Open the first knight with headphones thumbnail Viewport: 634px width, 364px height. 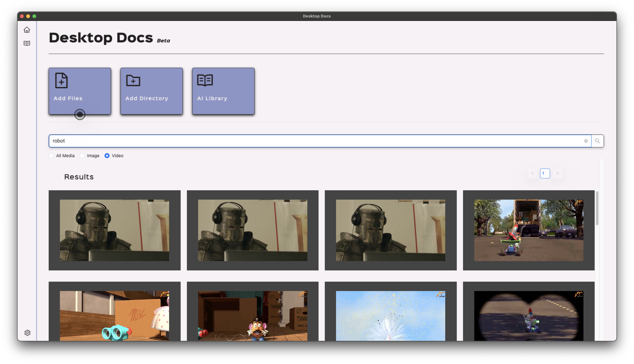pos(115,230)
